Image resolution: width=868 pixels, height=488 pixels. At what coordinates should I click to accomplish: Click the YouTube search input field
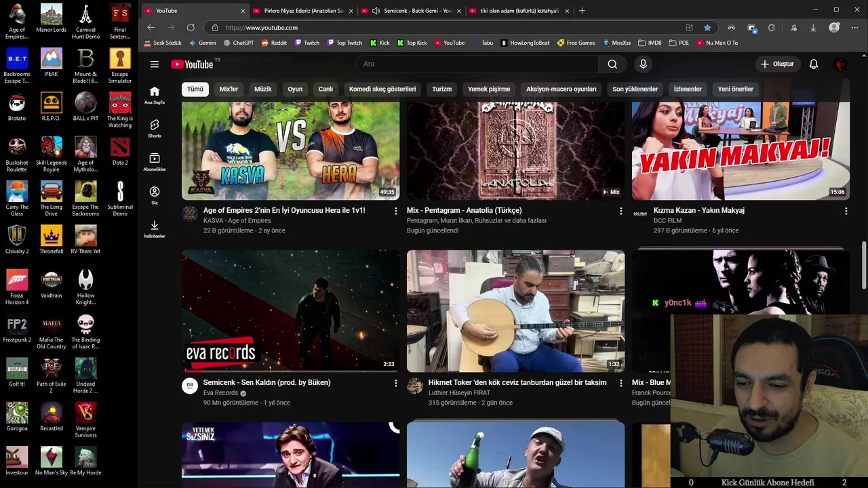(x=477, y=64)
